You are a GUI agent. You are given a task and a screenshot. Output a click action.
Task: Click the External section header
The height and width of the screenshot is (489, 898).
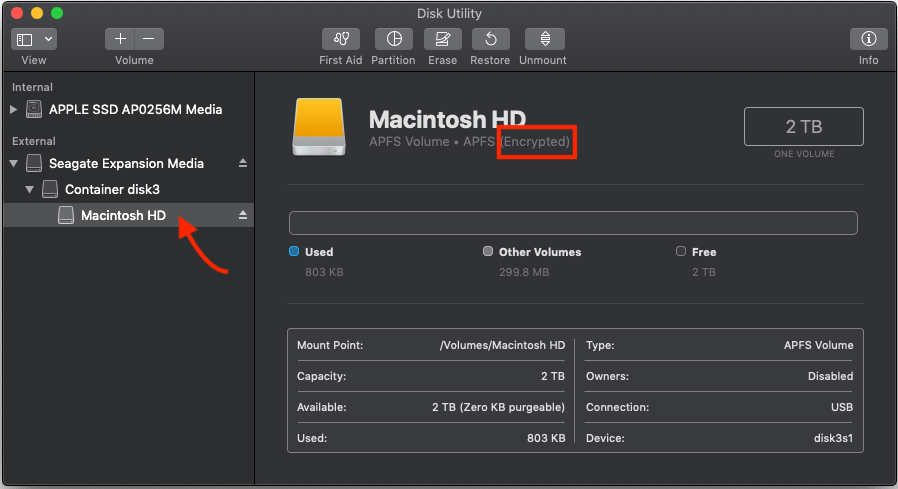click(34, 141)
